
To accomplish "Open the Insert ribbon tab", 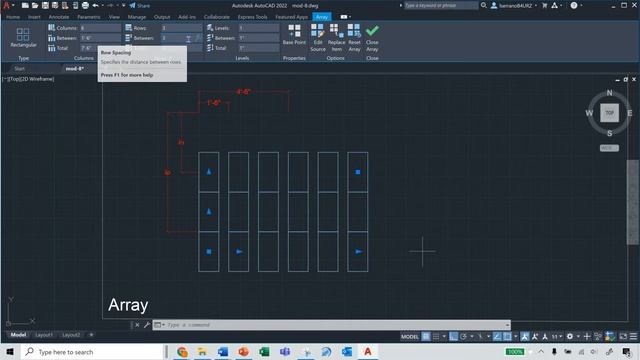I will click(34, 17).
